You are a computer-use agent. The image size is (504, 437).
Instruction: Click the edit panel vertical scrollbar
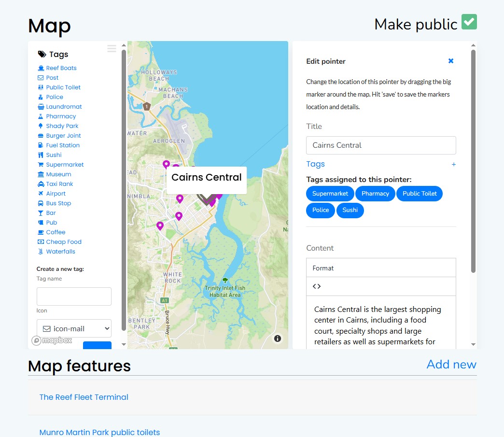coord(473,159)
